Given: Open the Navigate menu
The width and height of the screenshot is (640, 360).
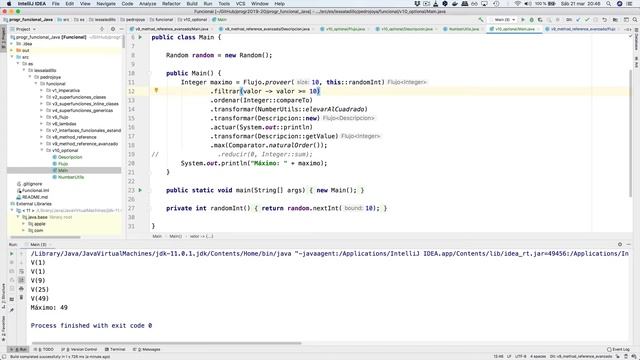Looking at the screenshot, I should 106,4.
